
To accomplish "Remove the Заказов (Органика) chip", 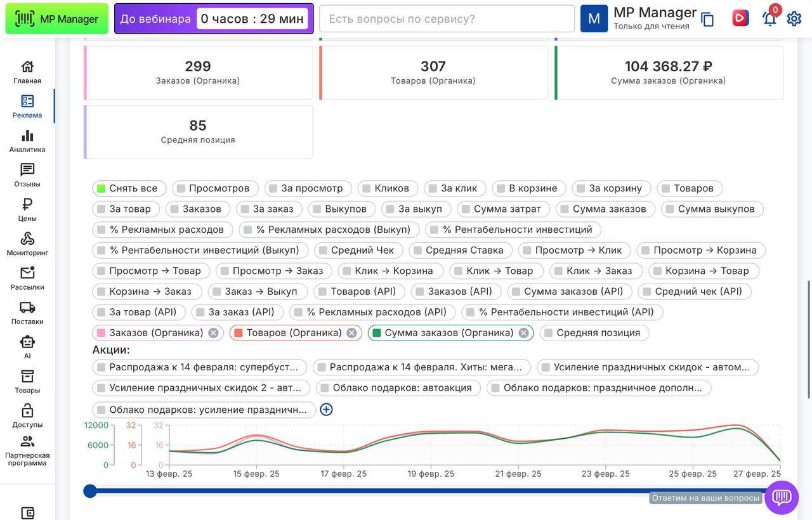I will click(213, 333).
